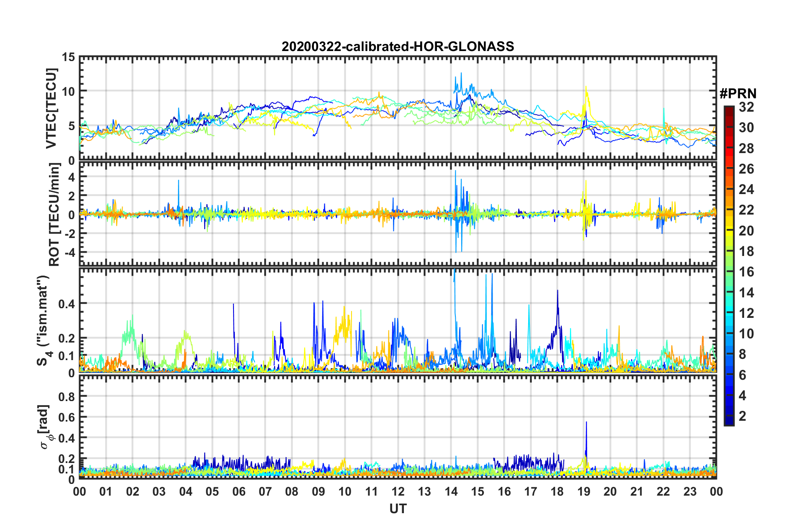
Task: Select the "#PRN" colorbar title
Action: (738, 94)
